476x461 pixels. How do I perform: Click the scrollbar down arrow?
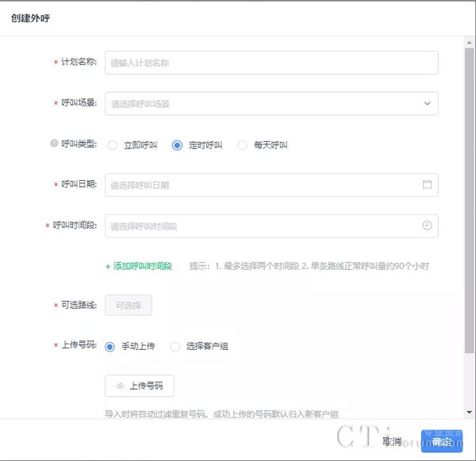pos(470,412)
